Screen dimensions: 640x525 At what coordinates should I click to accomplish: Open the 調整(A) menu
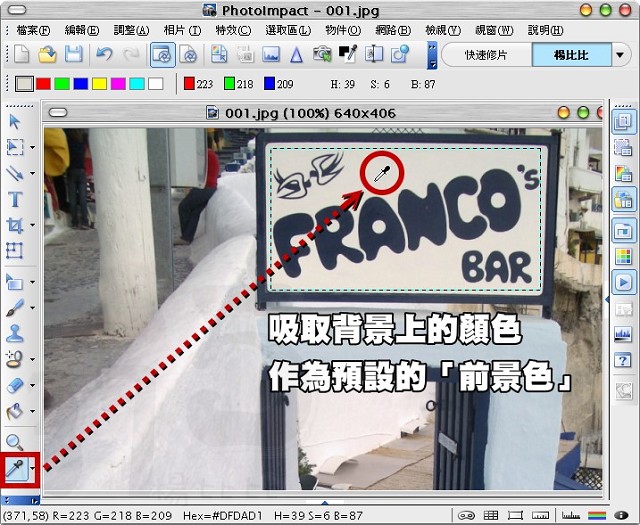point(131,30)
